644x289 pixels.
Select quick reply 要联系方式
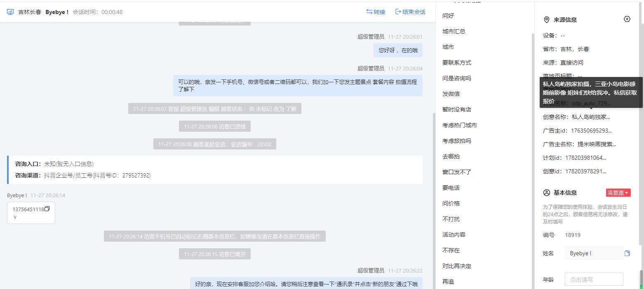click(x=457, y=63)
